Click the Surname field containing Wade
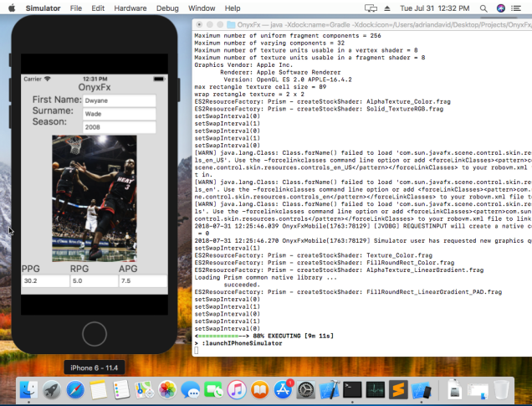 tap(119, 114)
